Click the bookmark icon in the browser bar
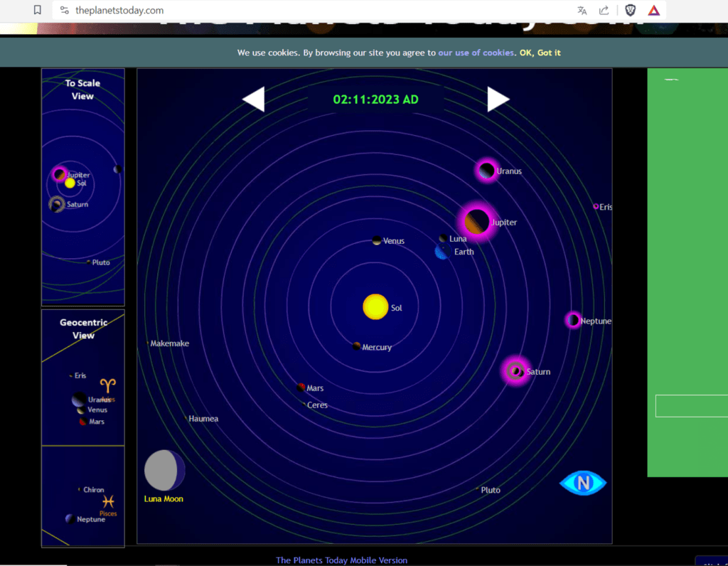The width and height of the screenshot is (728, 566). pyautogui.click(x=38, y=10)
